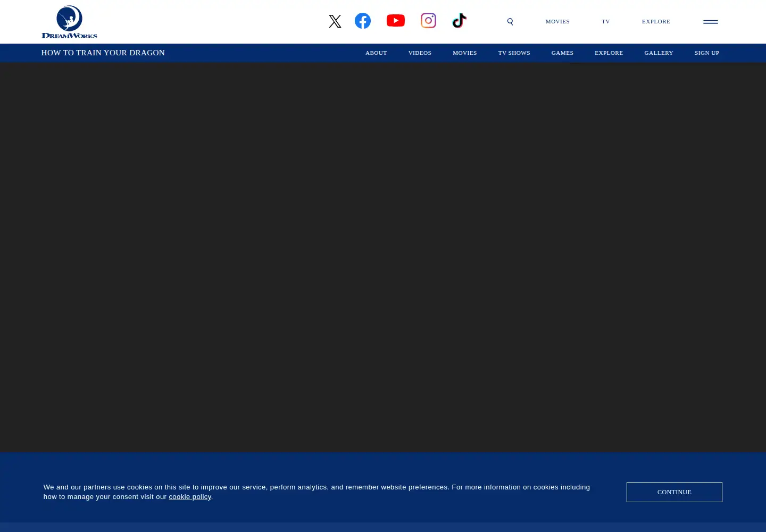Open TV in the top header
The height and width of the screenshot is (532, 766).
tap(606, 22)
